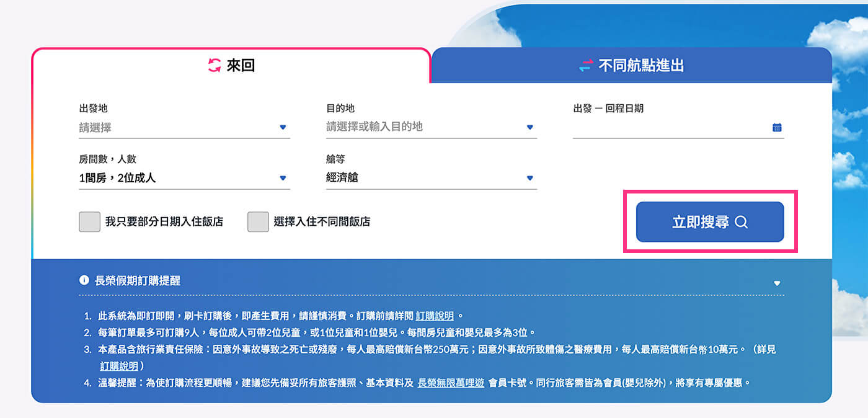The height and width of the screenshot is (418, 868).
Task: Click the info icon beside 長榮假期訂購提醒
Action: click(x=84, y=280)
